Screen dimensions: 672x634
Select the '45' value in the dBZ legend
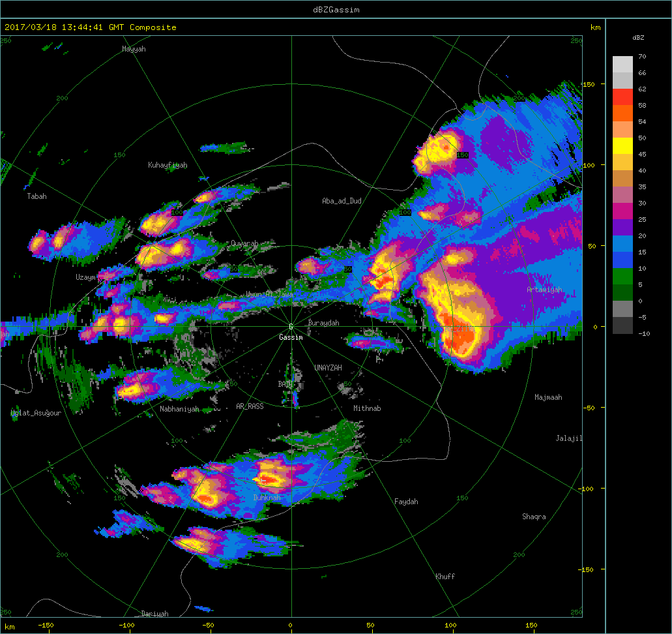coord(642,154)
